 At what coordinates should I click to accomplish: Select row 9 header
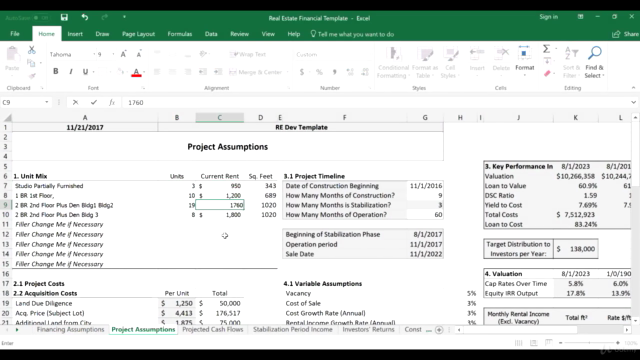6,205
